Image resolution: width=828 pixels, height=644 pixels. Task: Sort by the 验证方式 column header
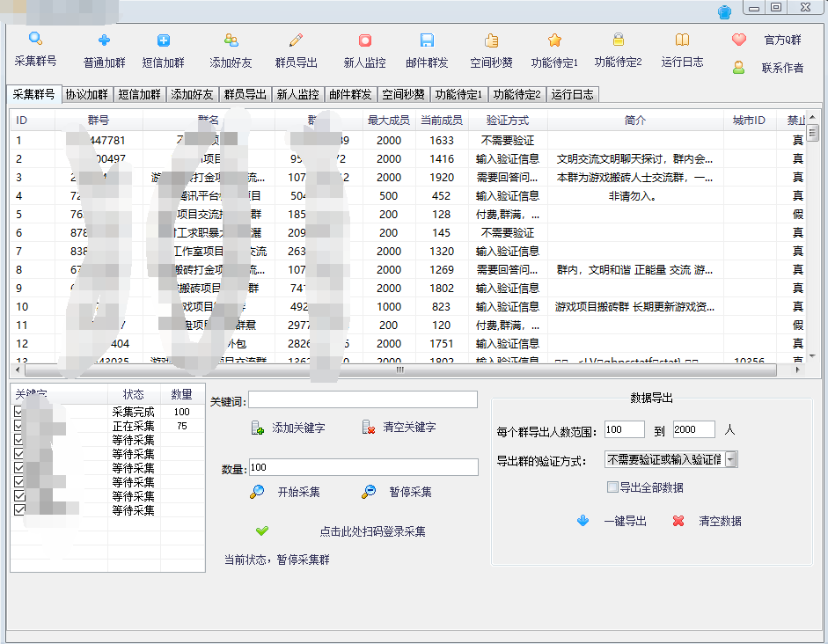(508, 121)
